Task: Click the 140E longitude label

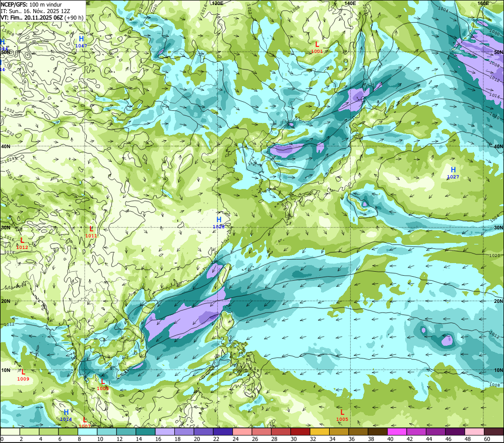Action: [x=350, y=3]
